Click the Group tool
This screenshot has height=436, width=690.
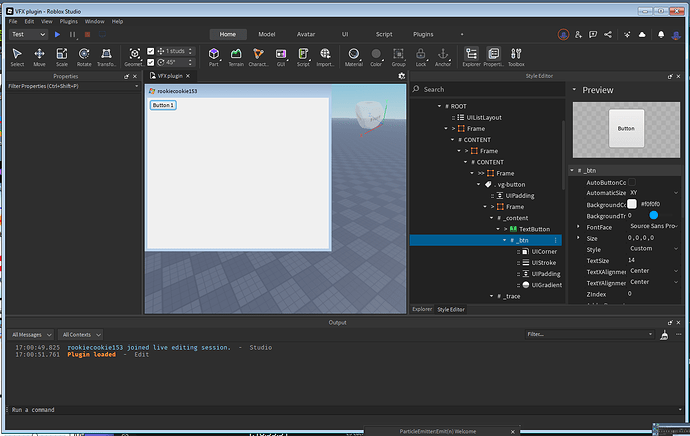(x=398, y=57)
